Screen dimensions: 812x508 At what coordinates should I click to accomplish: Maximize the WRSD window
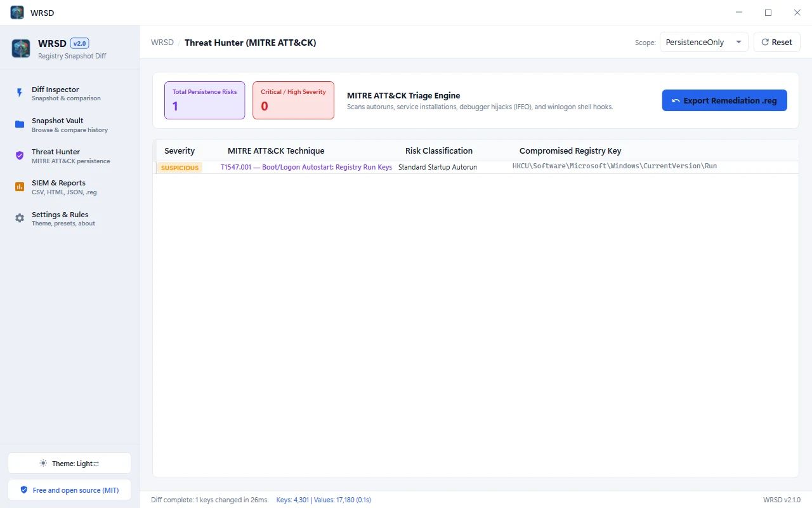768,12
